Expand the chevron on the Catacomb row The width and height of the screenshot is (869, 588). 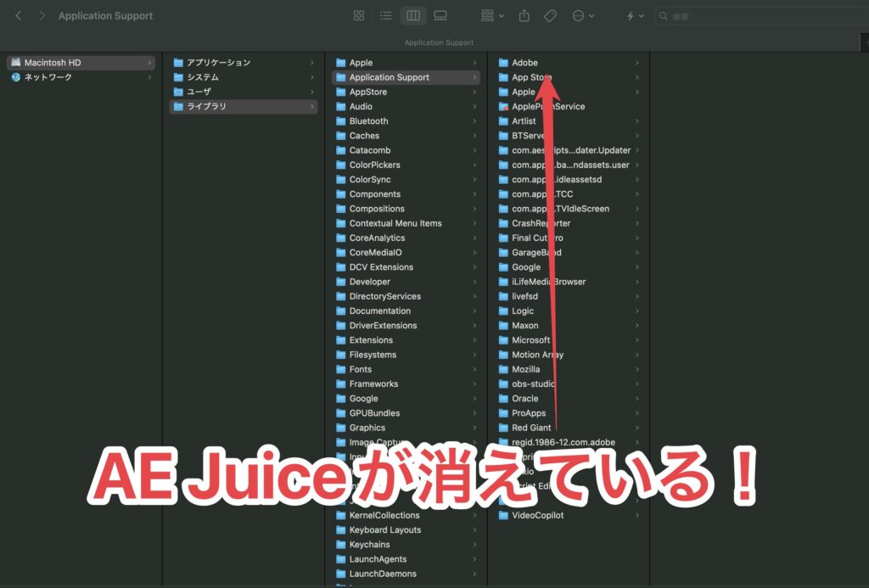(x=474, y=150)
